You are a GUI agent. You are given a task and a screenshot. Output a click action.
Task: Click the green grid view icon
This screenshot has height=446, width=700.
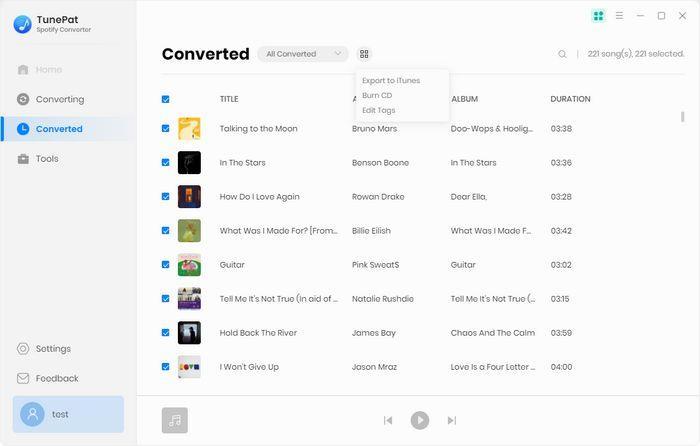click(x=598, y=16)
